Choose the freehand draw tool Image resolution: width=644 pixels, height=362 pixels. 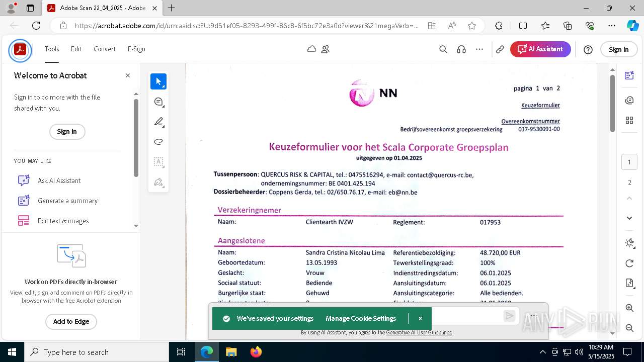click(158, 142)
